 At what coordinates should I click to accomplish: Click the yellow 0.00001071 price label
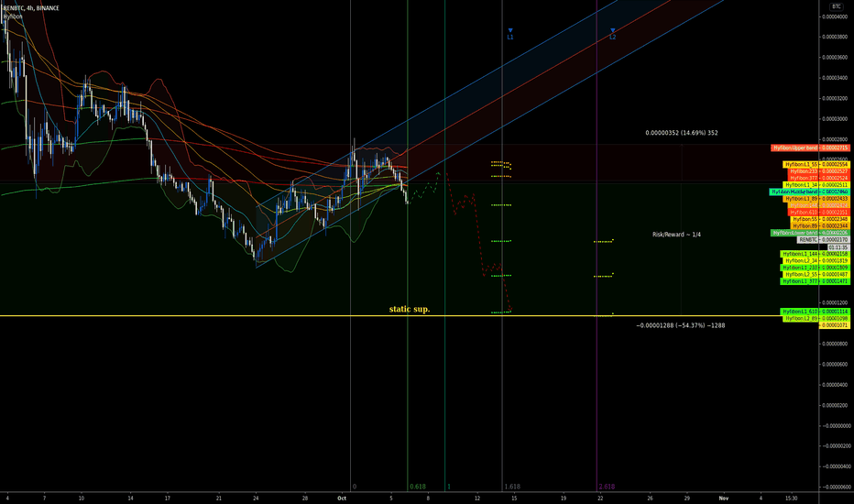[835, 325]
